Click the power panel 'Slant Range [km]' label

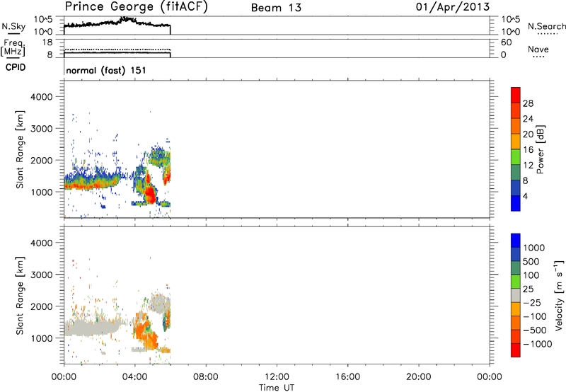20,149
